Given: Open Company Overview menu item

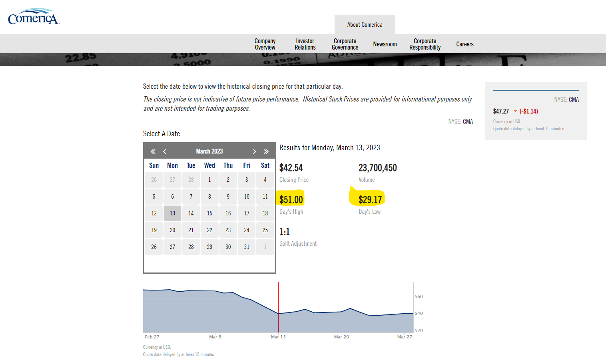Looking at the screenshot, I should (x=265, y=44).
